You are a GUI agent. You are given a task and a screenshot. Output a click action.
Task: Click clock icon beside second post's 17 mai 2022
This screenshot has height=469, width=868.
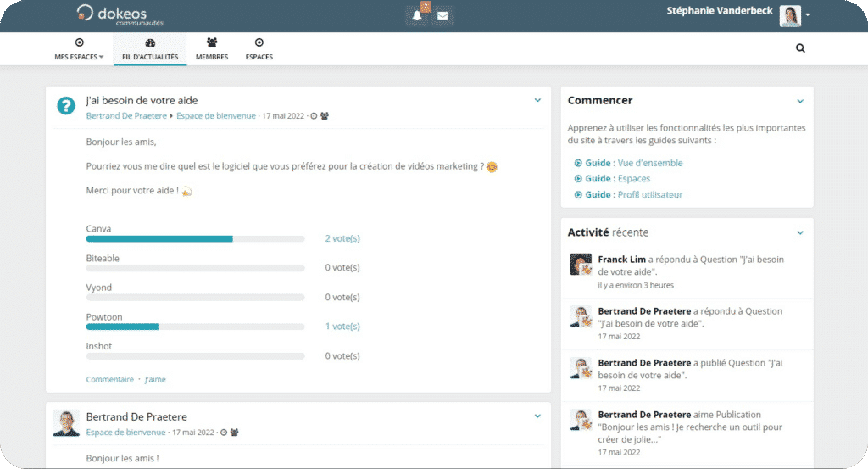click(224, 433)
